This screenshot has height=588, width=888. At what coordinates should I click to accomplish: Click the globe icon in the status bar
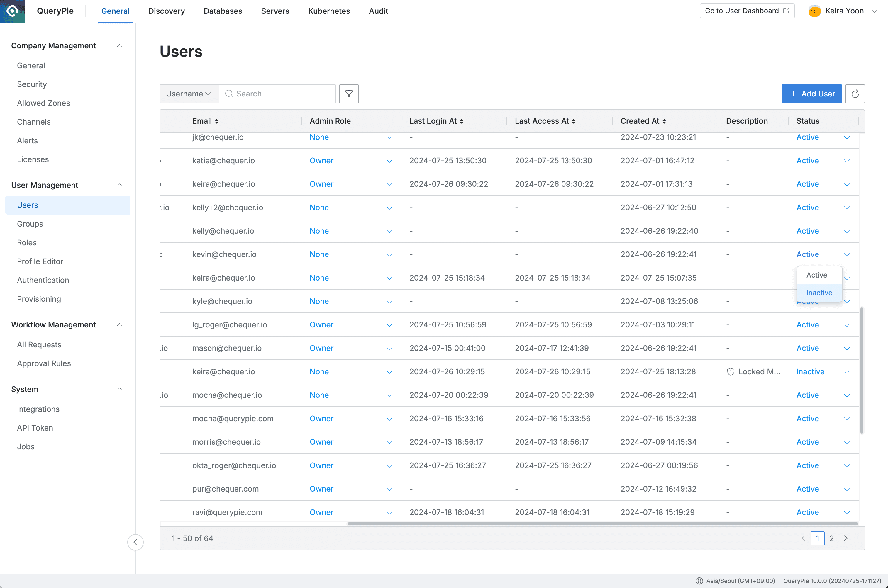point(699,580)
